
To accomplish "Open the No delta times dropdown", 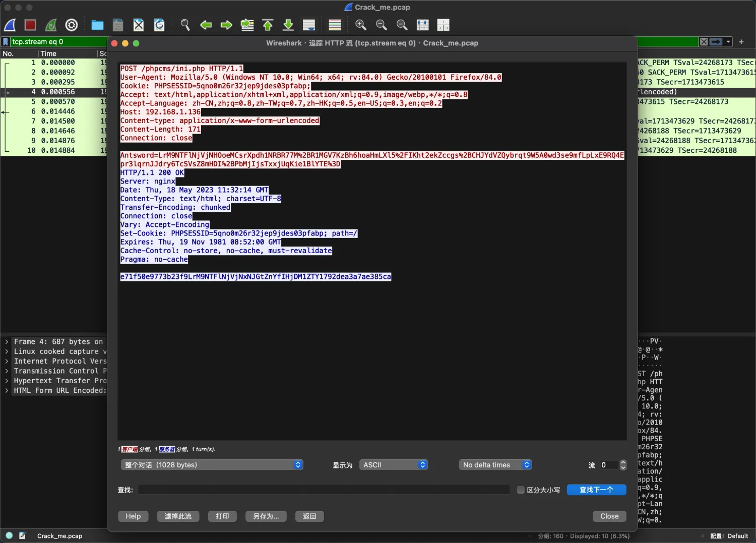I will click(x=495, y=465).
